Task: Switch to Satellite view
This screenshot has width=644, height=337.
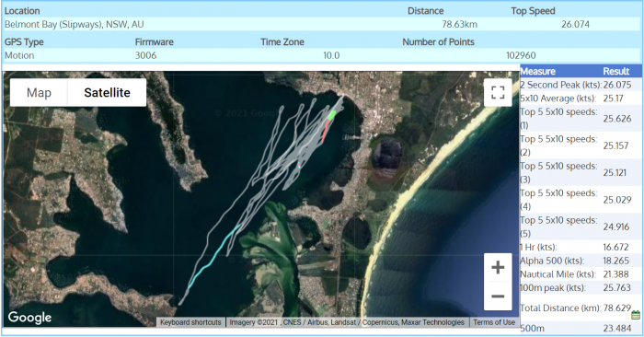Action: pyautogui.click(x=107, y=92)
